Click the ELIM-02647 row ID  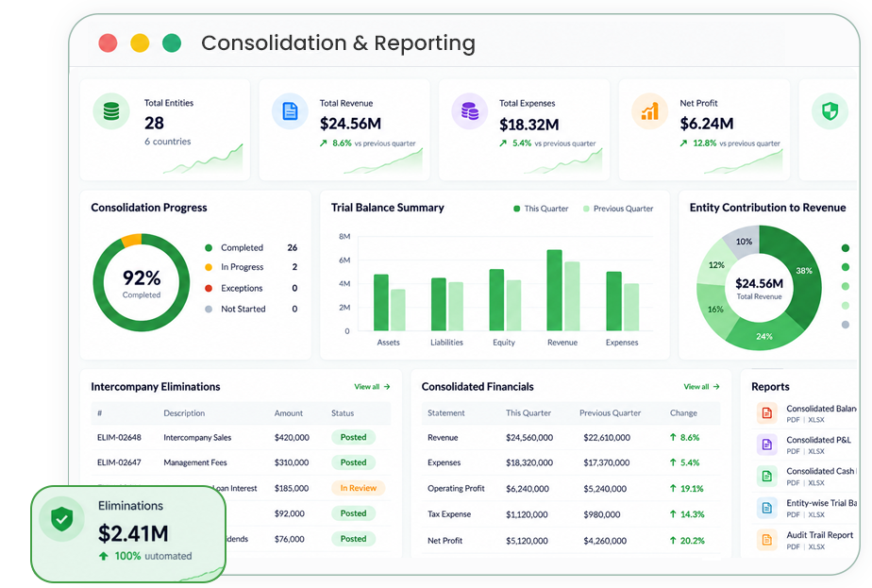click(119, 462)
